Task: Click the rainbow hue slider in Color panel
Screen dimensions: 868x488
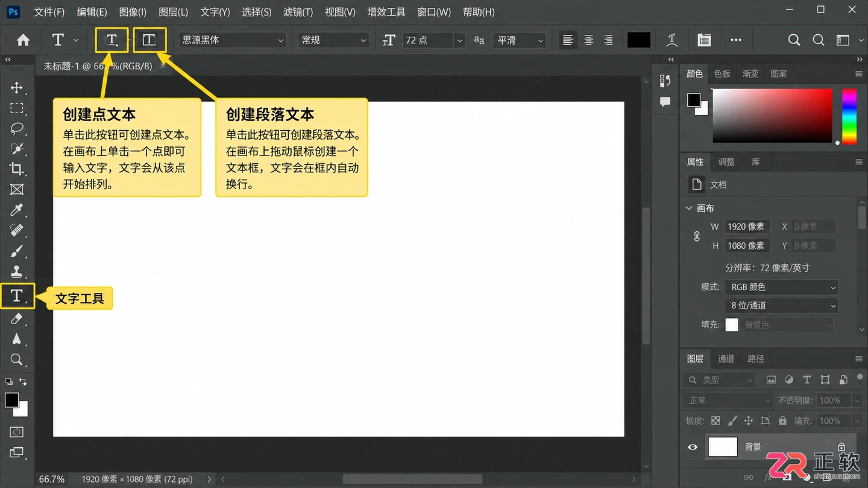Action: tap(849, 116)
